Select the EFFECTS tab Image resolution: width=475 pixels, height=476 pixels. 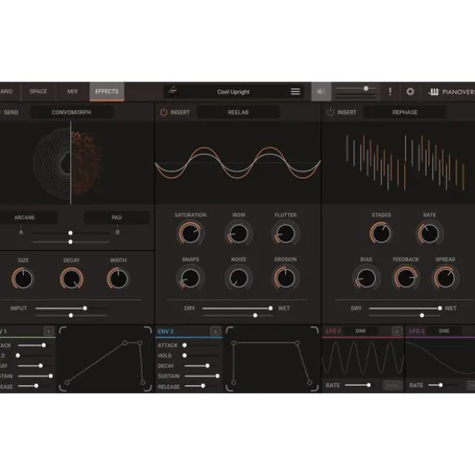(x=107, y=91)
